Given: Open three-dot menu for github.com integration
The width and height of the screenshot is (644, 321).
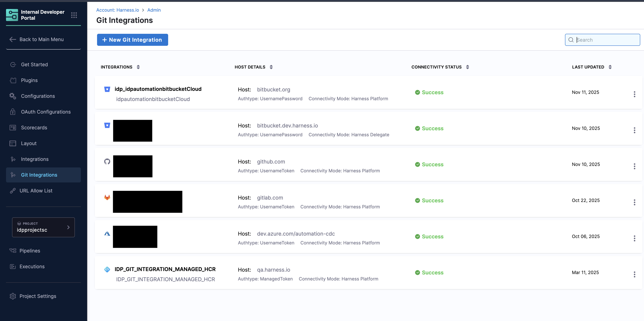Looking at the screenshot, I should pos(634,166).
